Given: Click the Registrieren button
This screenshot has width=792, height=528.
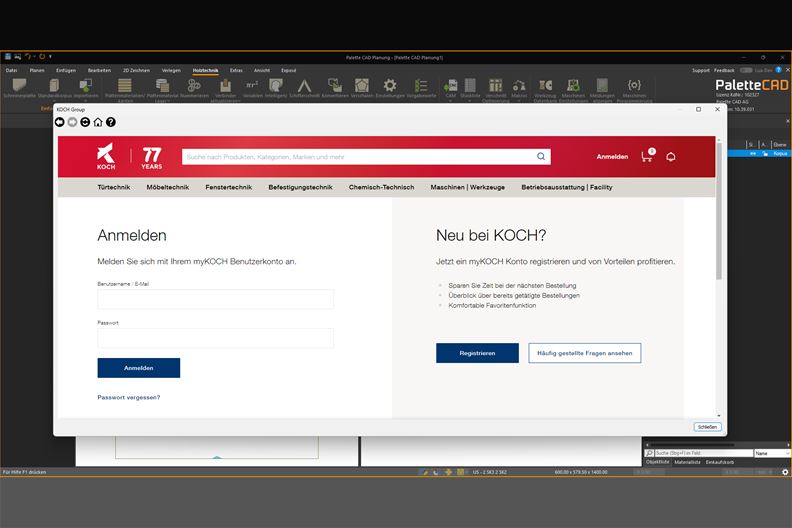Looking at the screenshot, I should tap(477, 353).
